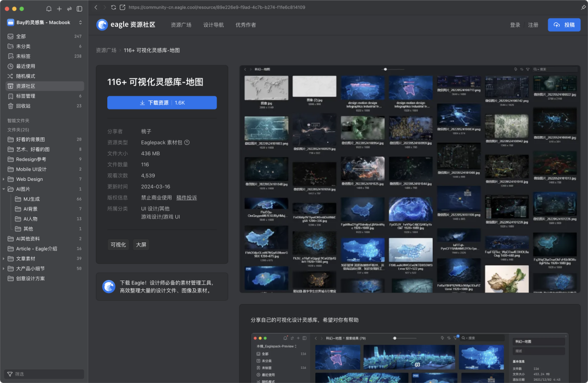Click the 下载 Eagle promo banner
The width and height of the screenshot is (588, 383).
[162, 287]
